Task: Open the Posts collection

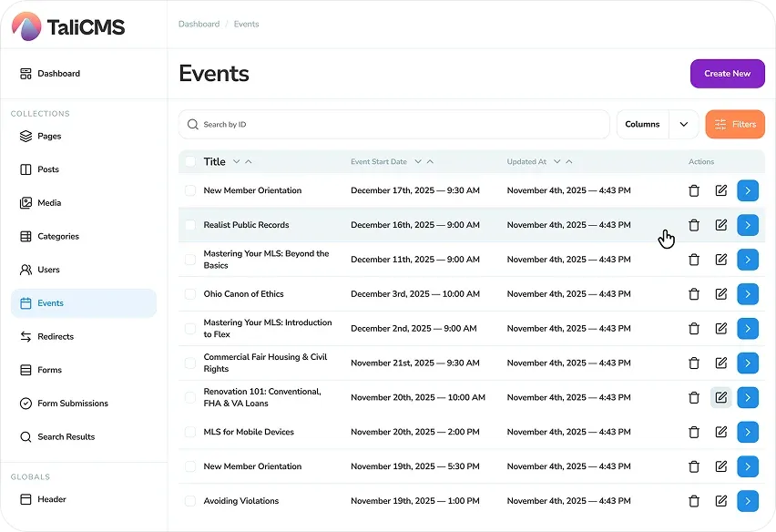Action: coord(84,169)
